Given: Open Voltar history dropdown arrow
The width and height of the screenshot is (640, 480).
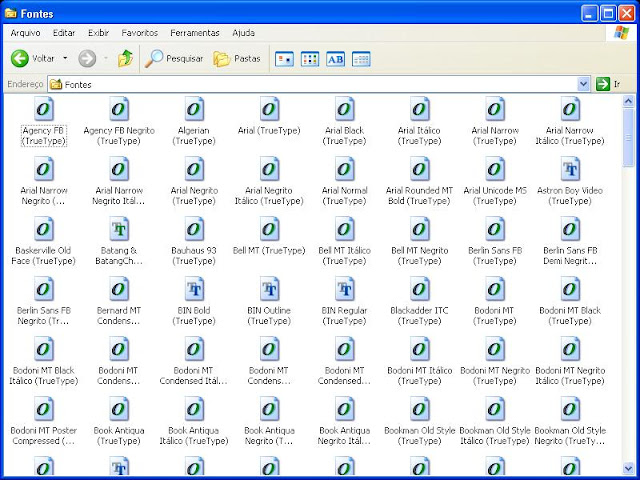Looking at the screenshot, I should [x=65, y=59].
